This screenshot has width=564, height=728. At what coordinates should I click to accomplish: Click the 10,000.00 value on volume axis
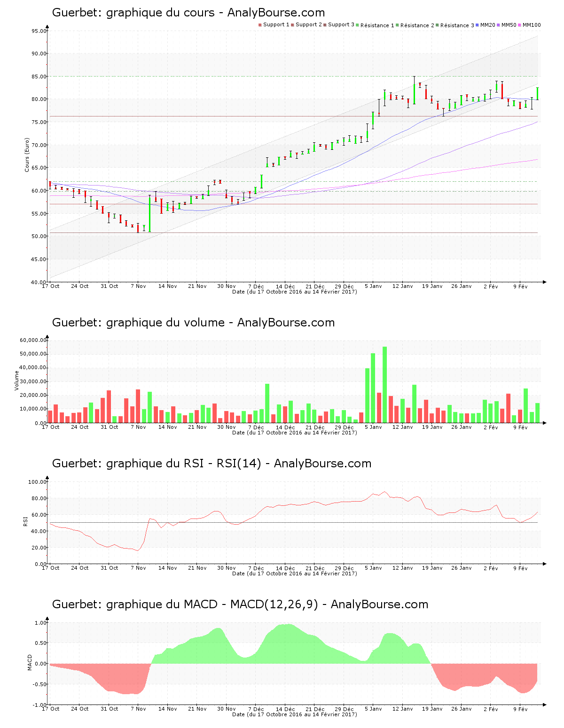point(33,409)
